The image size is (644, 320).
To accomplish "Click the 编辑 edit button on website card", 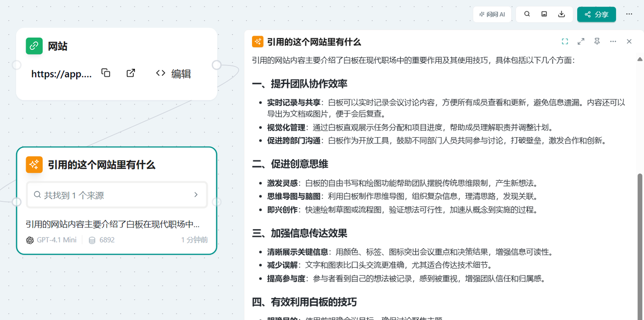I will 174,73.
